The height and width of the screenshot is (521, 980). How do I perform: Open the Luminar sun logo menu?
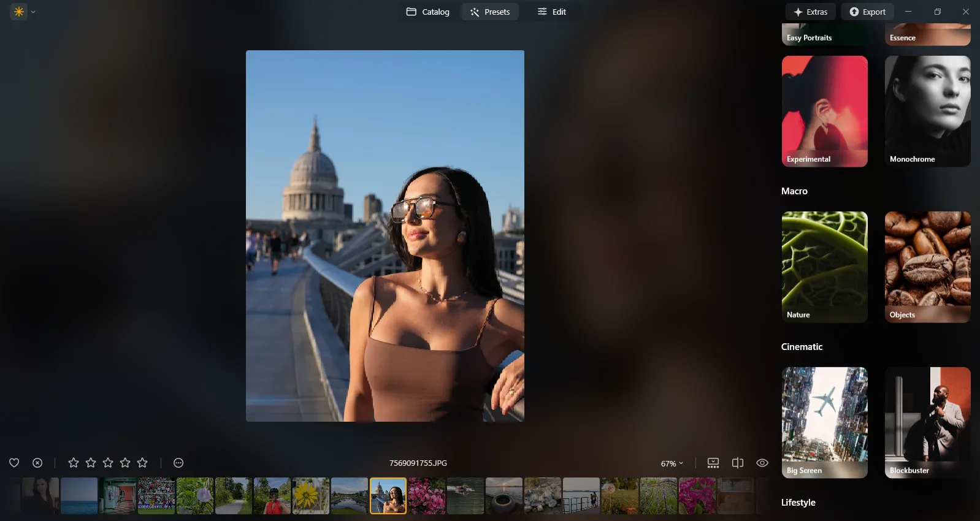[19, 12]
